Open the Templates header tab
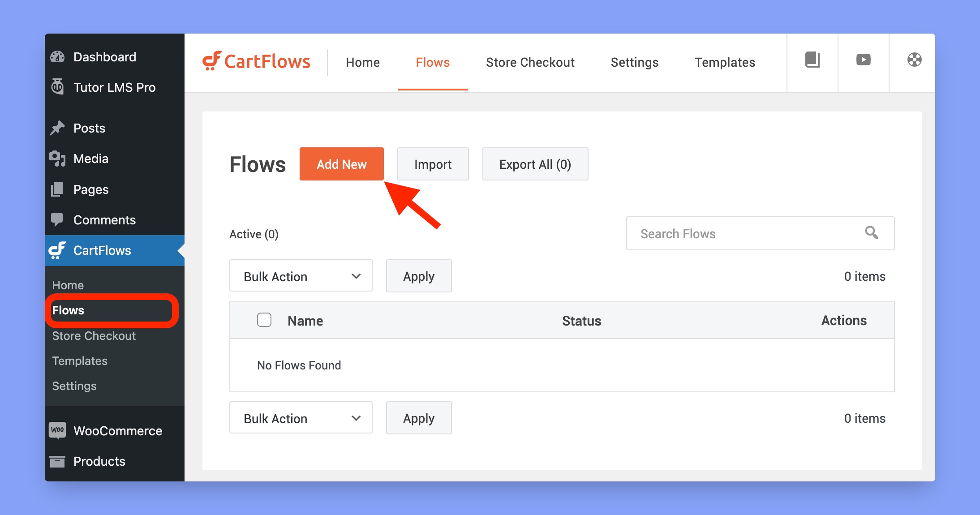Viewport: 980px width, 515px height. tap(725, 63)
